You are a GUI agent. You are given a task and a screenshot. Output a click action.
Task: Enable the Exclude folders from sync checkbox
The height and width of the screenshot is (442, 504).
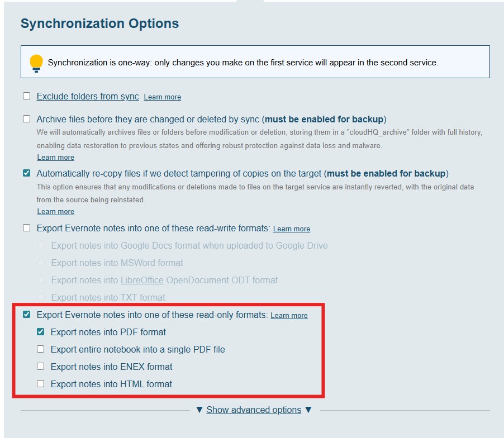click(27, 96)
